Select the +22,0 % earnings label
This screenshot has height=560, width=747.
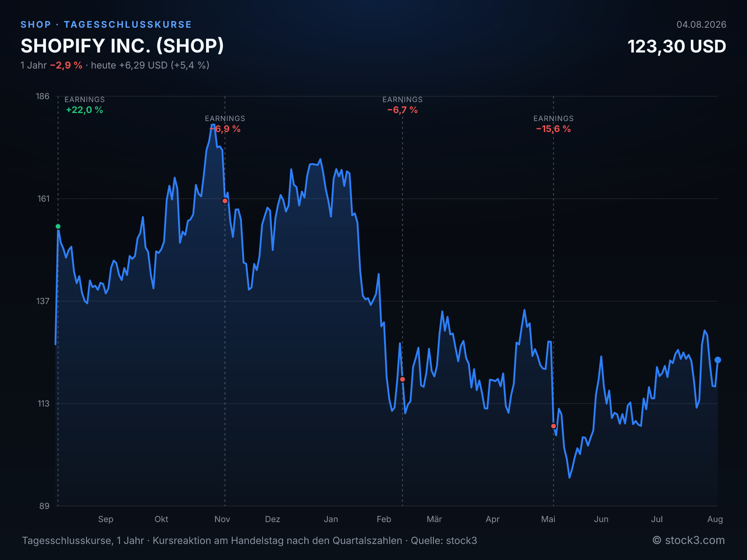point(85,110)
